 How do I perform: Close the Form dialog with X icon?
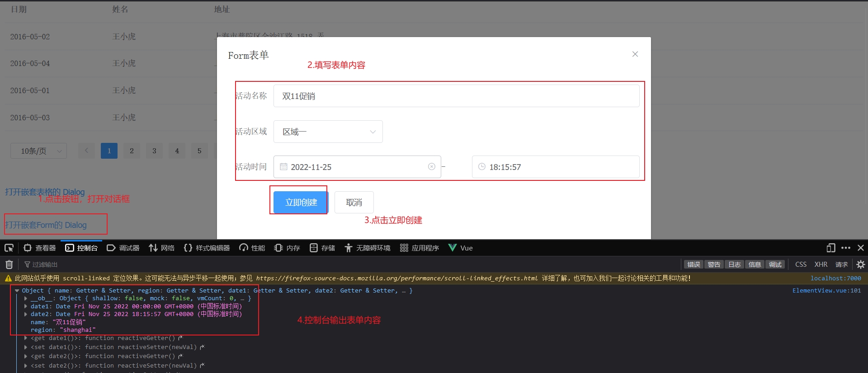pos(635,54)
